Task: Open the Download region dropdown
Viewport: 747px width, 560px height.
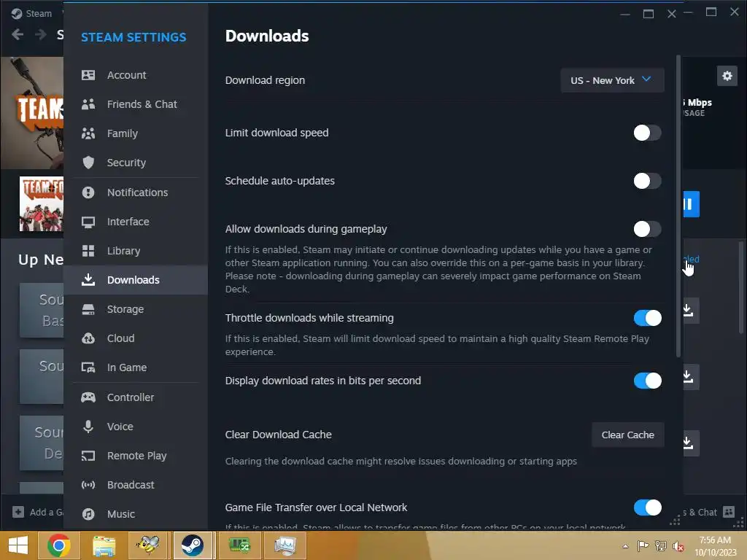Action: click(x=612, y=80)
